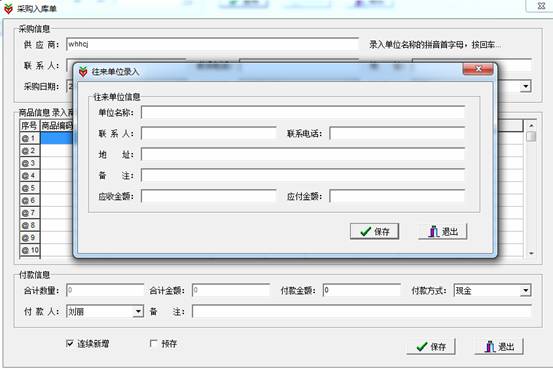553x369 pixels.
Task: Select row @ 1 in the product grid
Action: (30, 138)
